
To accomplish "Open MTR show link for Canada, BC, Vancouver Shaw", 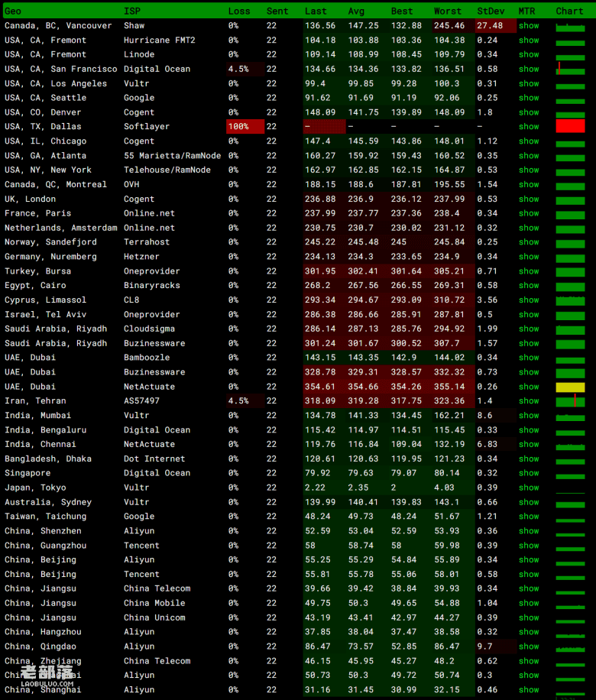I will [529, 26].
